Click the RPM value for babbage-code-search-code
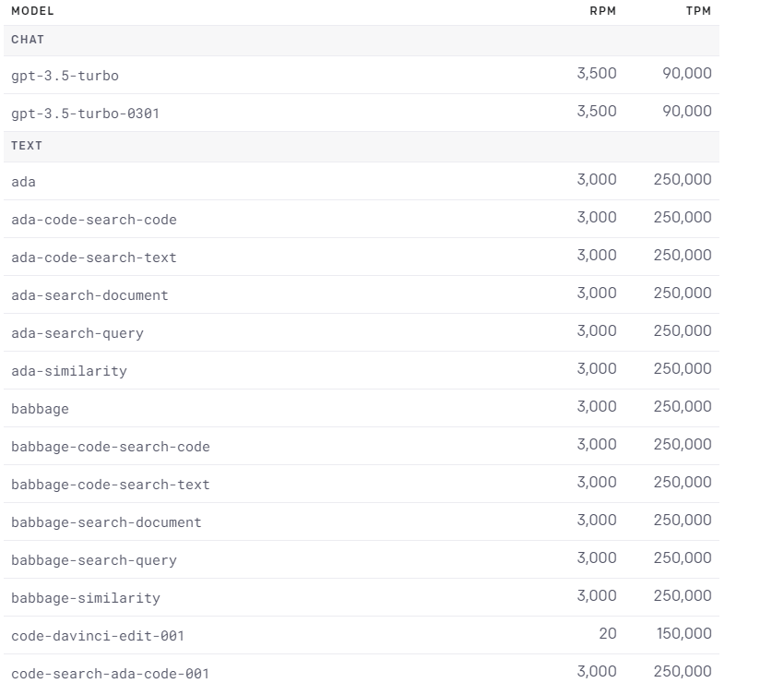The height and width of the screenshot is (683, 784). 597,444
